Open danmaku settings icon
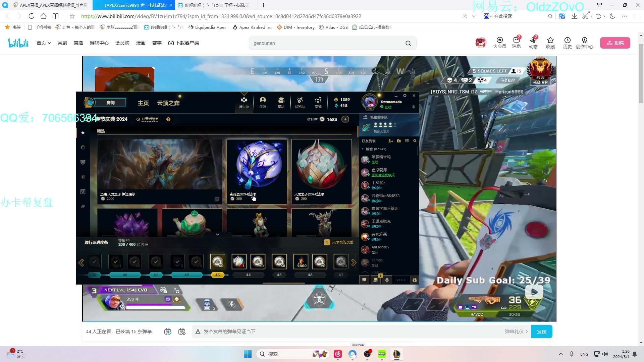 click(x=182, y=331)
